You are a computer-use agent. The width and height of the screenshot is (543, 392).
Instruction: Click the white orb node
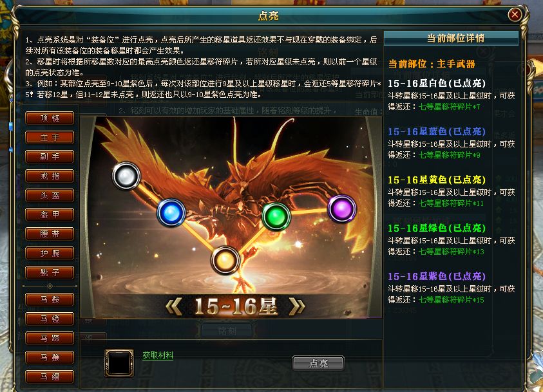[x=126, y=176]
